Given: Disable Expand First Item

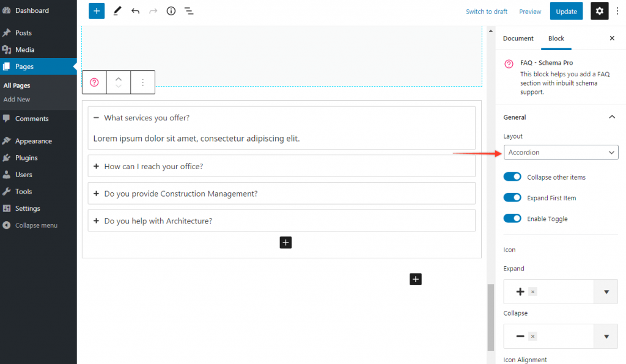Looking at the screenshot, I should tap(512, 197).
